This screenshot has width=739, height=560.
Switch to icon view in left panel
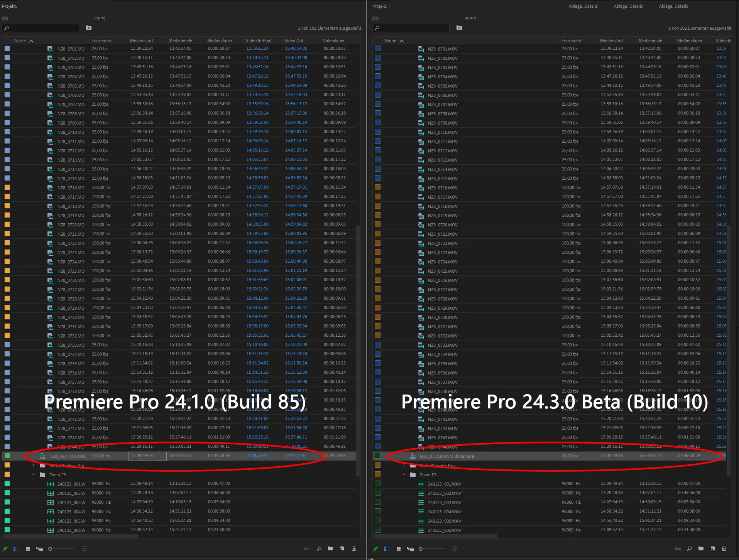coord(28,549)
